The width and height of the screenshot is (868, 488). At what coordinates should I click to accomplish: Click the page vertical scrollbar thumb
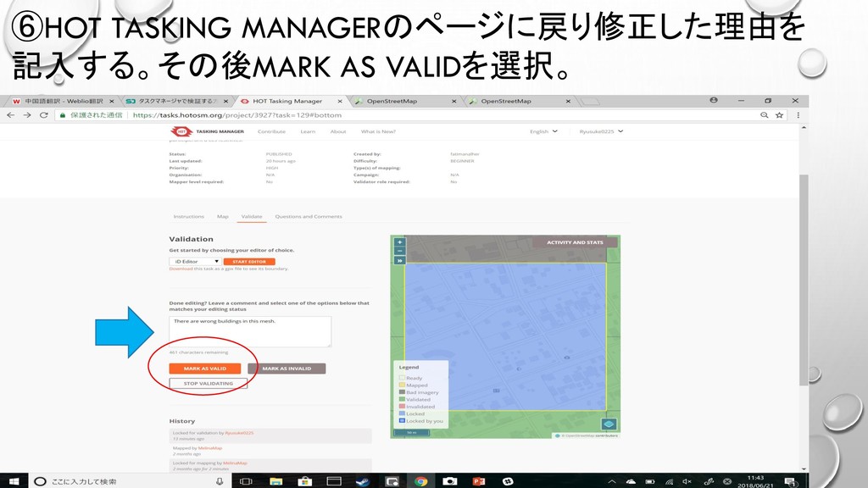tap(804, 280)
